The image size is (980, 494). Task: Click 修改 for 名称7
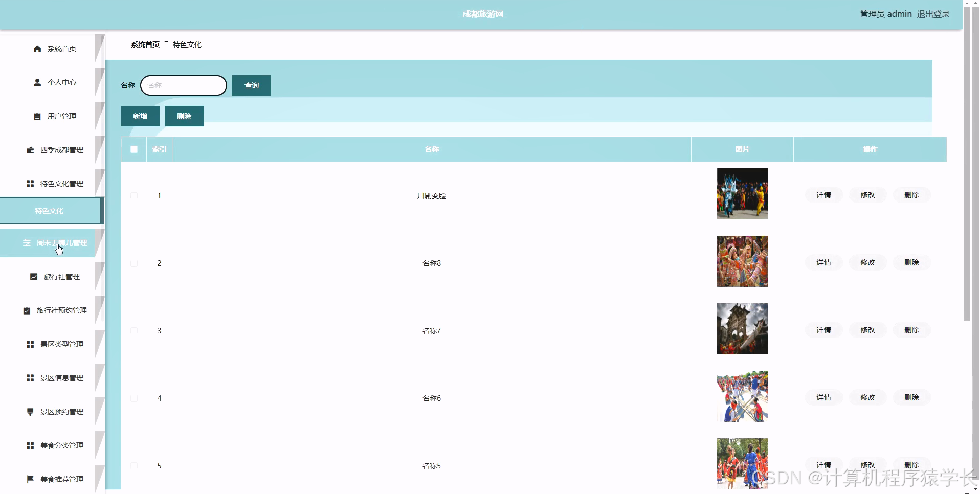(867, 330)
